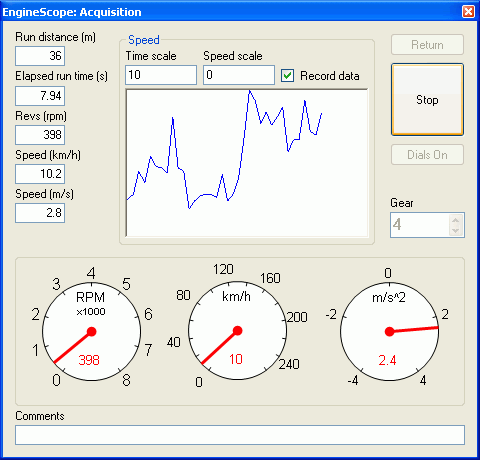Viewport: 480px width, 460px height.
Task: Click into the Speed scale field
Action: pyautogui.click(x=239, y=75)
